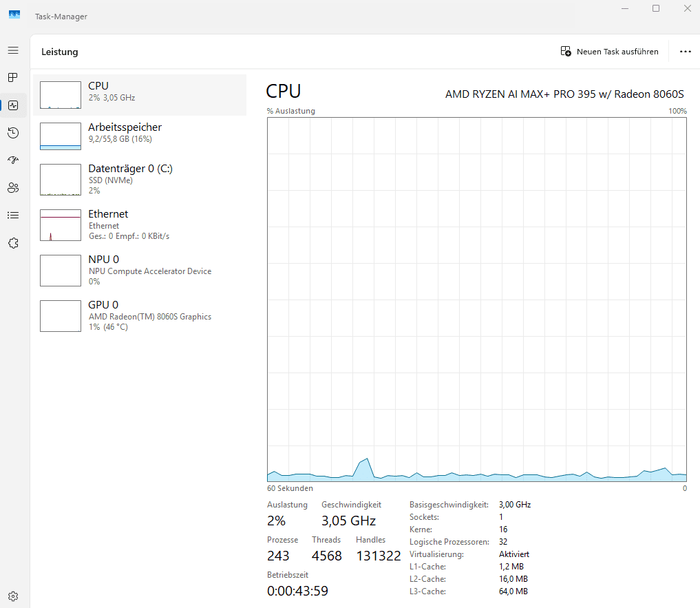This screenshot has height=608, width=700.
Task: Click the Handles count '131322'
Action: click(x=379, y=556)
